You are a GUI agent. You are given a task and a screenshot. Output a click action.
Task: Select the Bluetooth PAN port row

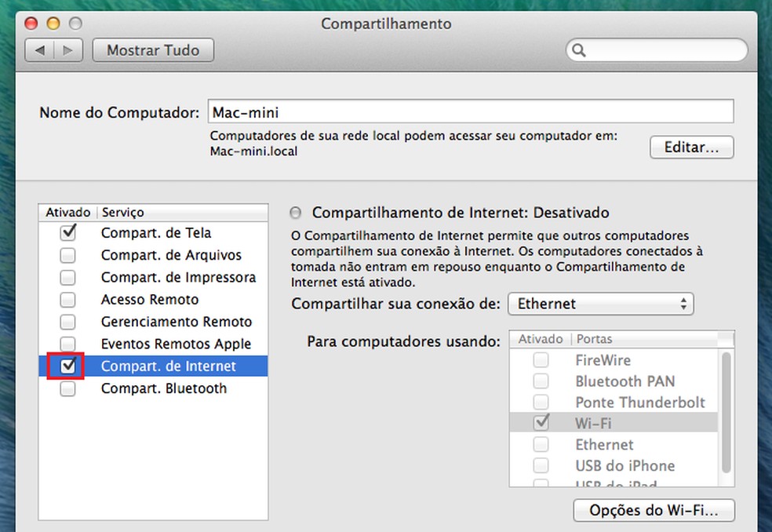614,381
